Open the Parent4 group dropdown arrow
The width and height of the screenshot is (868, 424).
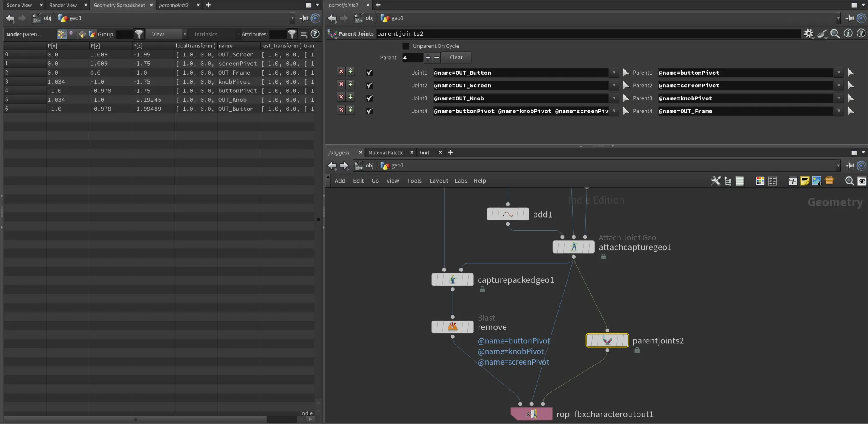coord(838,111)
